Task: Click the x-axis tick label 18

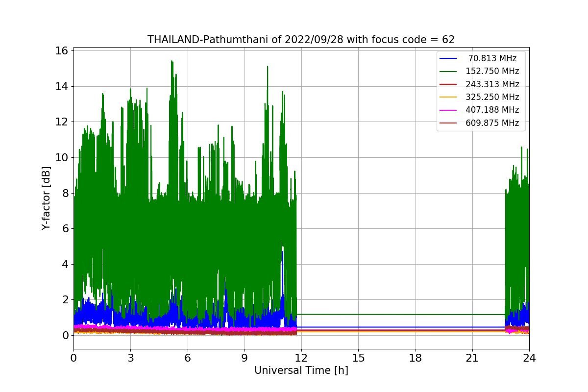Action: [415, 358]
